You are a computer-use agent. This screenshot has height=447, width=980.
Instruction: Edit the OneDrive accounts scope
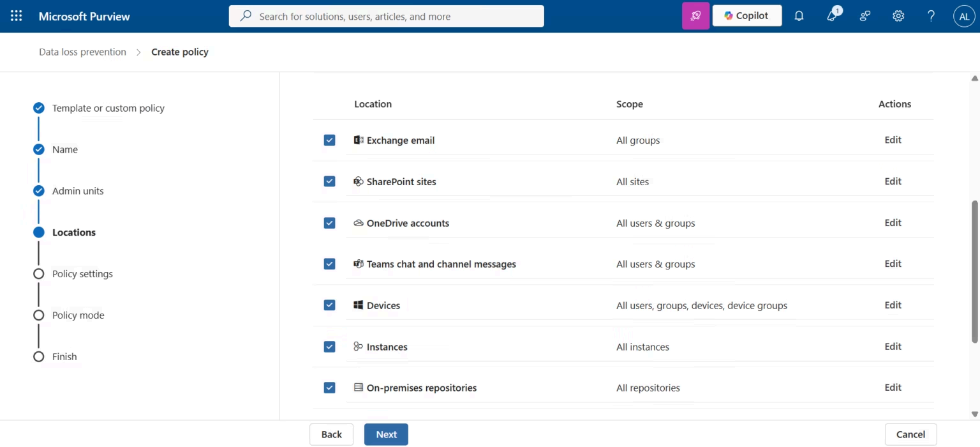(x=893, y=223)
